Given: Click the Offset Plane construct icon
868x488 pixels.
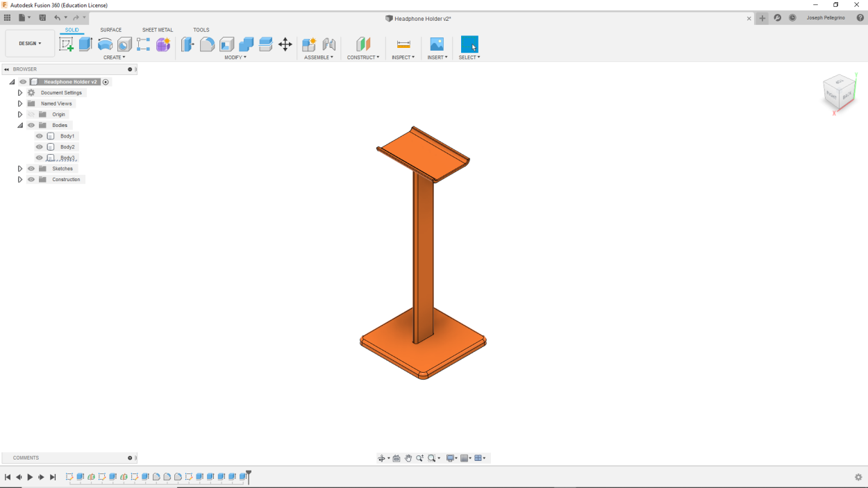Looking at the screenshot, I should 363,44.
